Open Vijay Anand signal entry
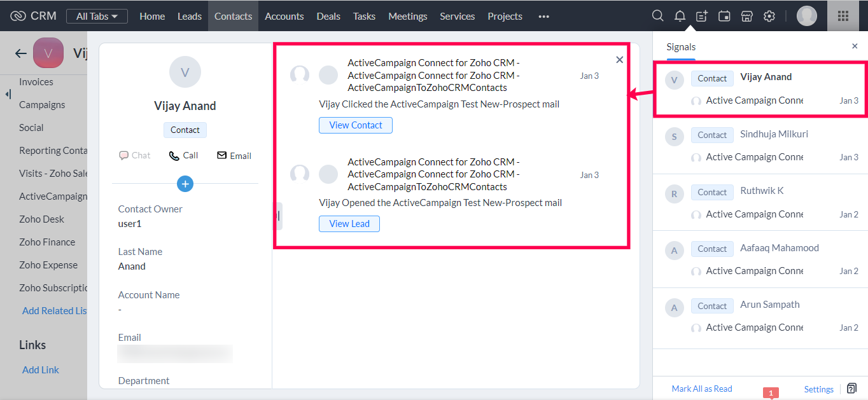This screenshot has height=400, width=868. click(760, 89)
